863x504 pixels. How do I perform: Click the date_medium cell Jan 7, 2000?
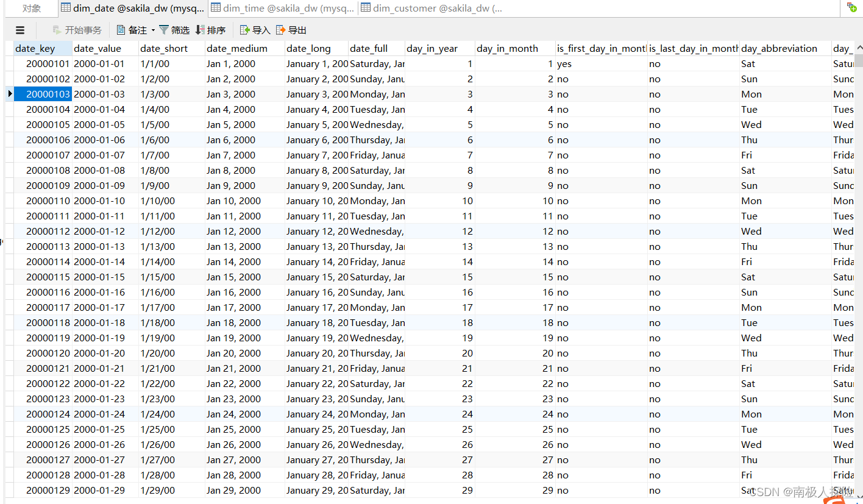click(x=245, y=155)
